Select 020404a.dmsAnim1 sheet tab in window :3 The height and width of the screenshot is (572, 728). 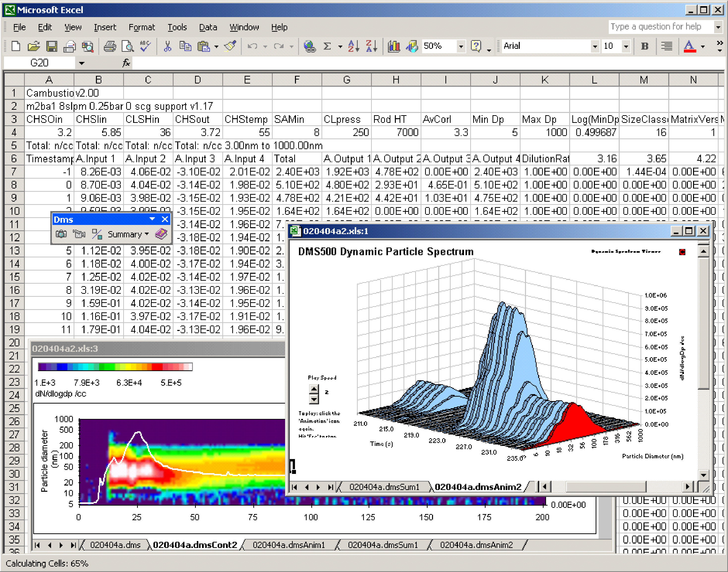point(289,545)
